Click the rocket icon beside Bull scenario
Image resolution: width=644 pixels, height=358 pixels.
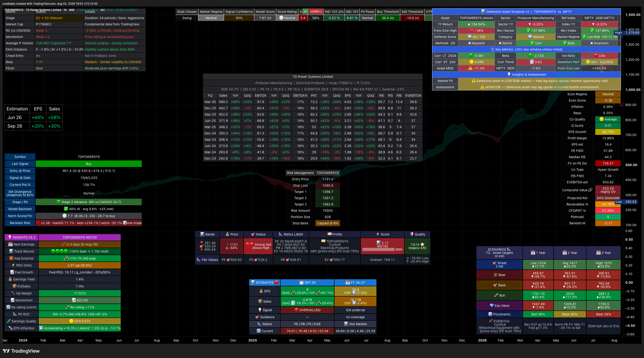[x=496, y=295]
